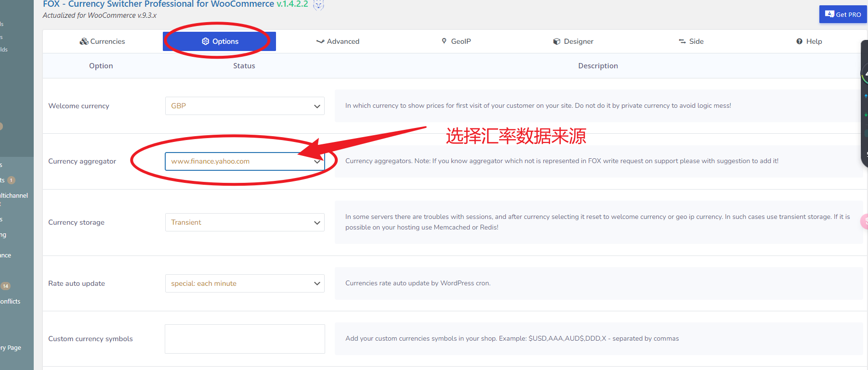
Task: Click the version number v.1.4.2.2
Action: (292, 4)
